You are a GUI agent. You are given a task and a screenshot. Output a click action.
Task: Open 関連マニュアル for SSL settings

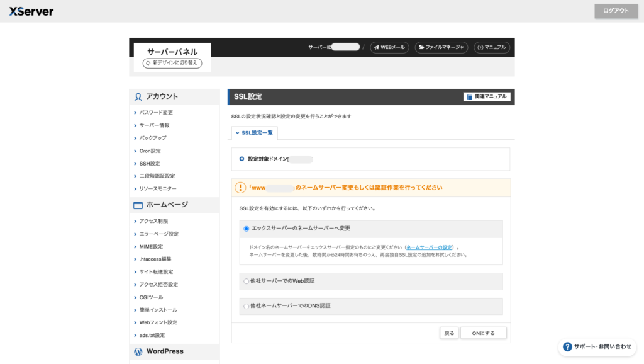coord(487,96)
